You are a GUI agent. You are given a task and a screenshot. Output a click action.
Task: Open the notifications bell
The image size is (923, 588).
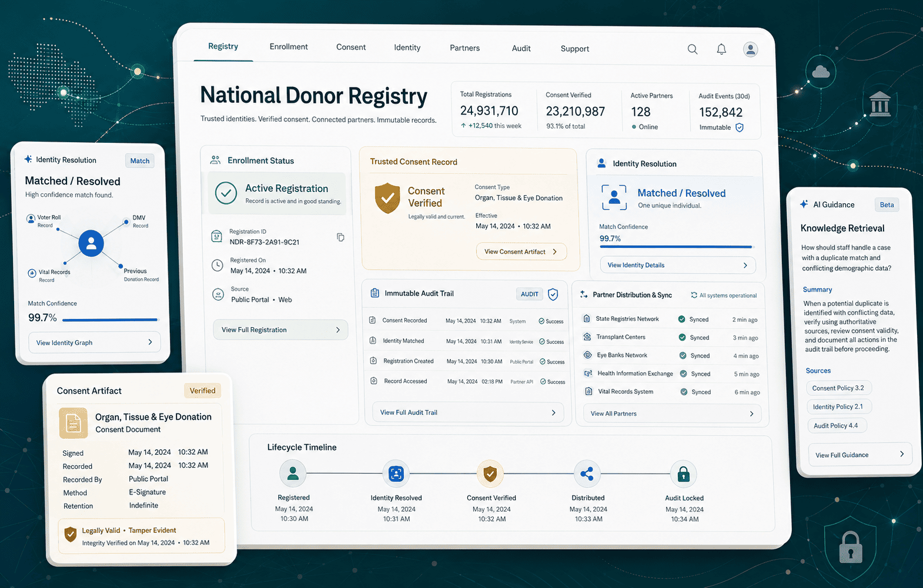[x=721, y=49]
